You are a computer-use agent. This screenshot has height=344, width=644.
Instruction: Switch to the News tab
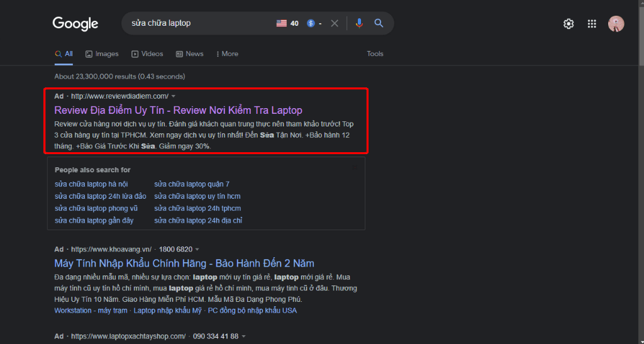coord(190,54)
